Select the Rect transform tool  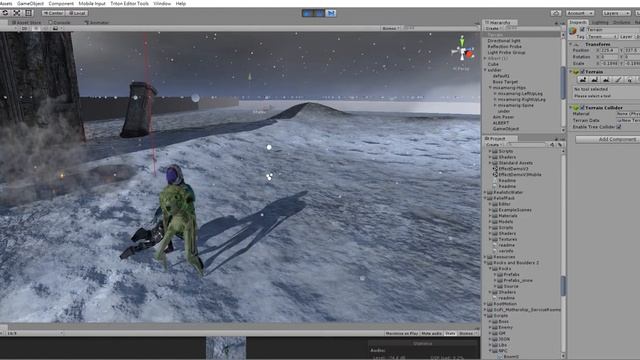29,13
